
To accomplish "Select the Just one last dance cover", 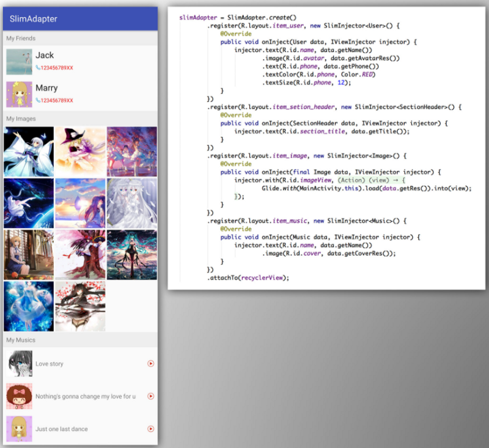I will (19, 429).
